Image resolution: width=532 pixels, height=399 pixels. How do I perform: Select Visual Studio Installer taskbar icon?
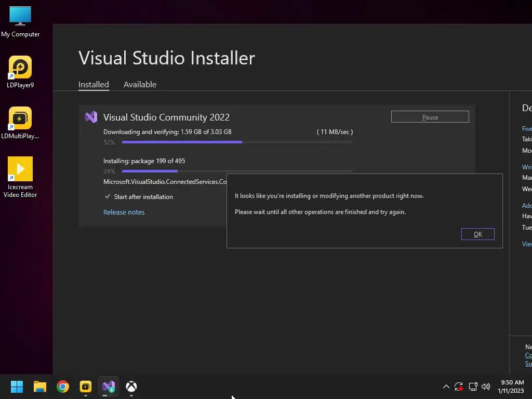click(x=109, y=387)
